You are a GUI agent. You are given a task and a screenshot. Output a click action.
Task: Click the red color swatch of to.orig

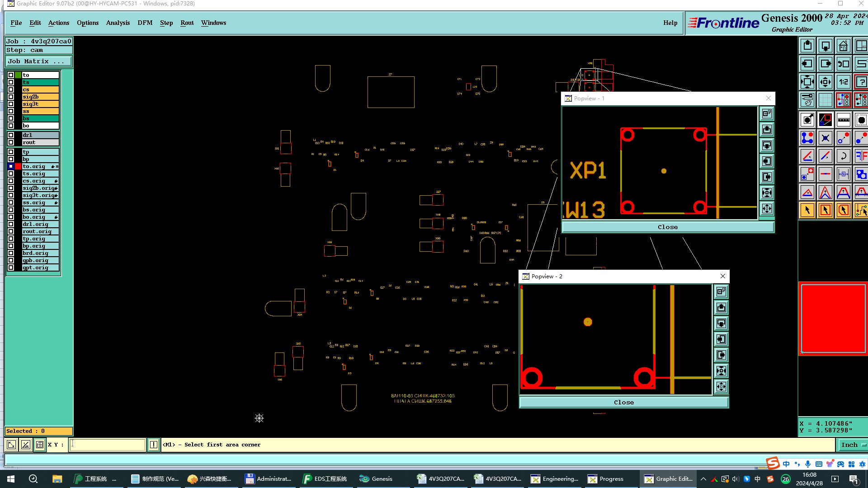point(18,167)
